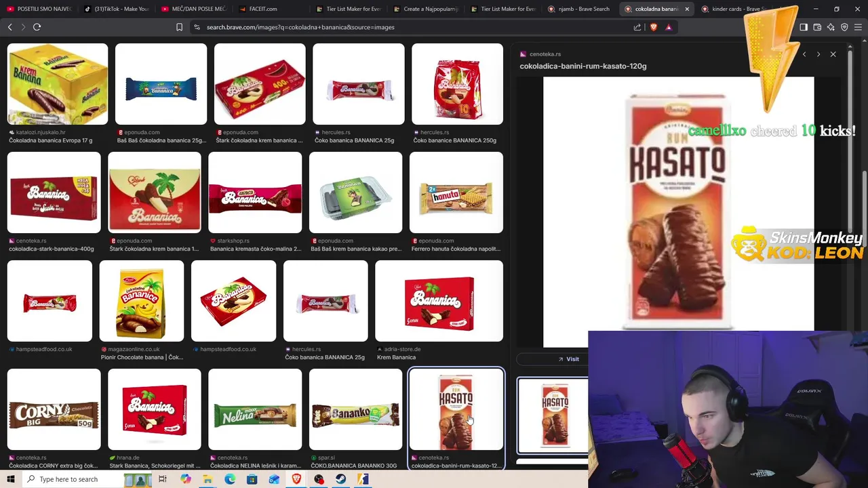
Task: Select the green Baš Baš kakao tray thumbnail
Action: tap(355, 192)
